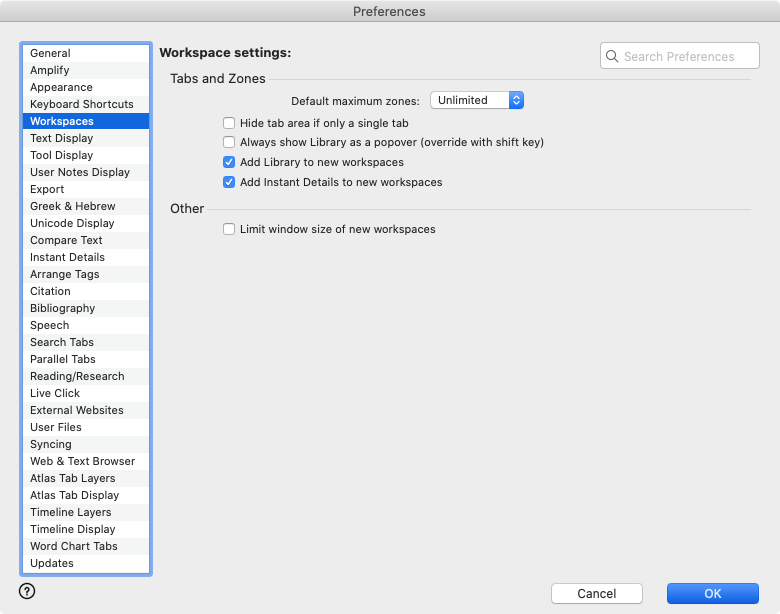The width and height of the screenshot is (780, 614).
Task: Uncheck Add Library to new workspaces
Action: 229,162
